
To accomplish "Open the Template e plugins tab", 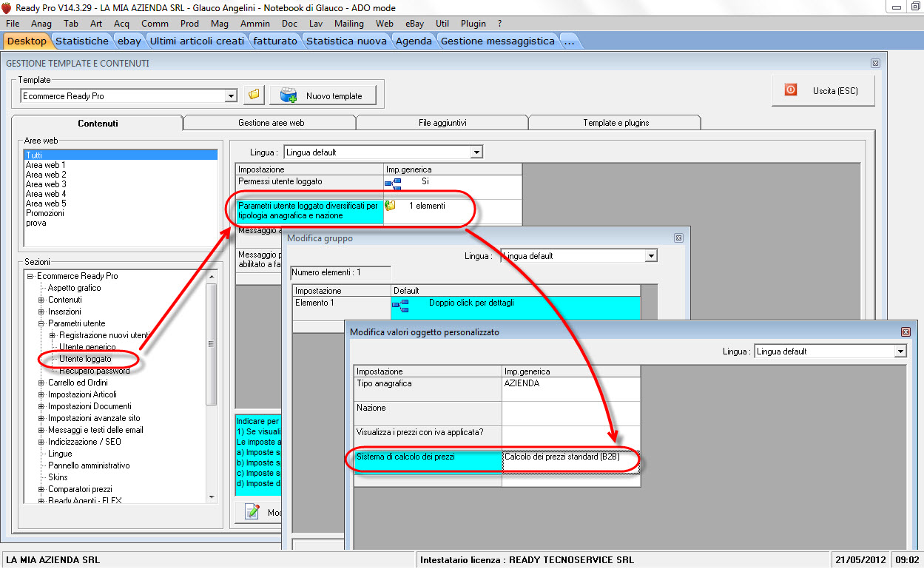I will pyautogui.click(x=616, y=123).
